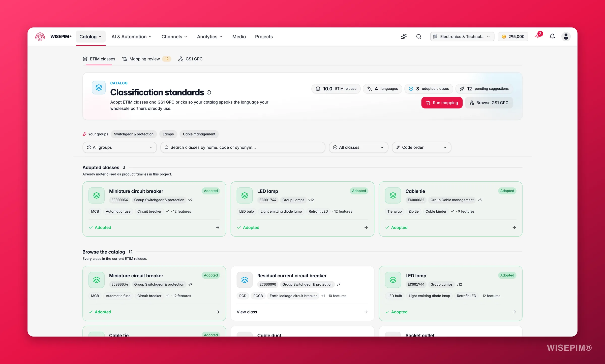Go to the Media page
This screenshot has height=364, width=605.
[239, 37]
